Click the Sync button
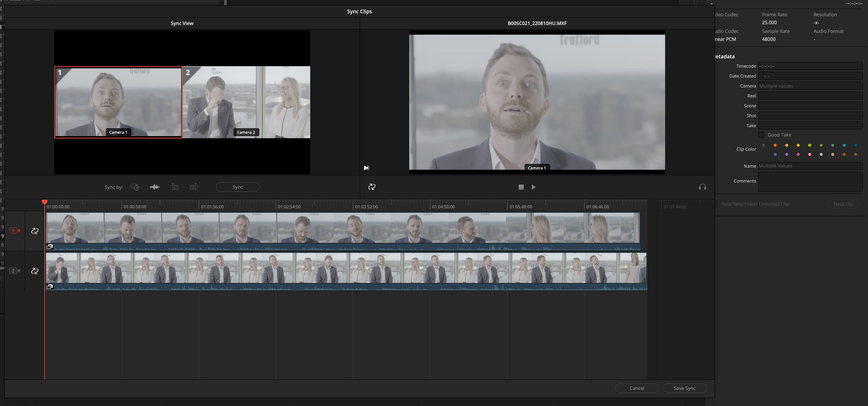Image resolution: width=868 pixels, height=406 pixels. (x=238, y=187)
